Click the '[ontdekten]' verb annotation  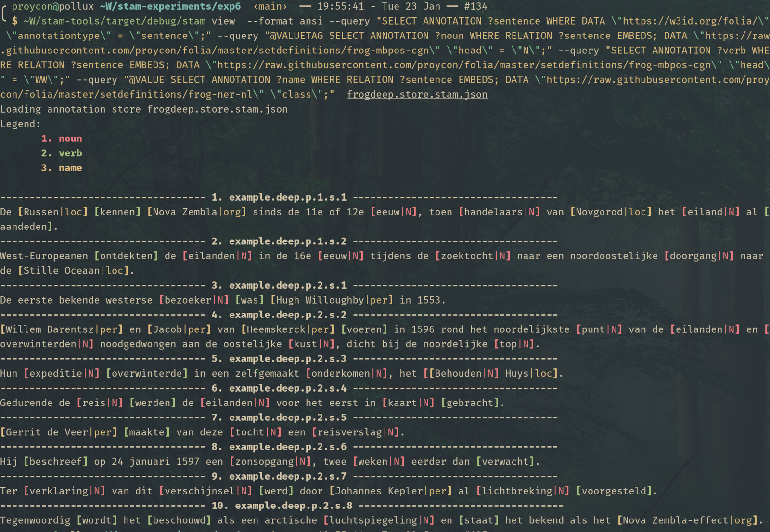click(x=127, y=256)
